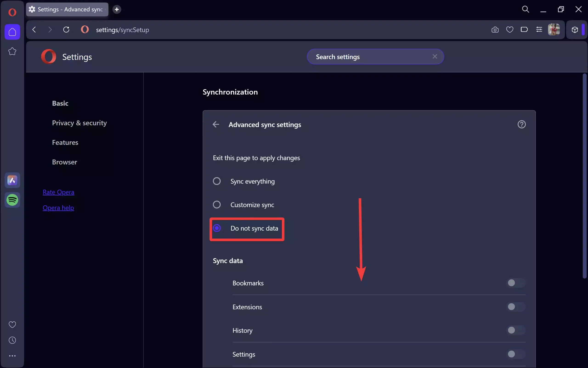Open Battery Saver from the address bar
This screenshot has width=588, height=368.
[524, 30]
